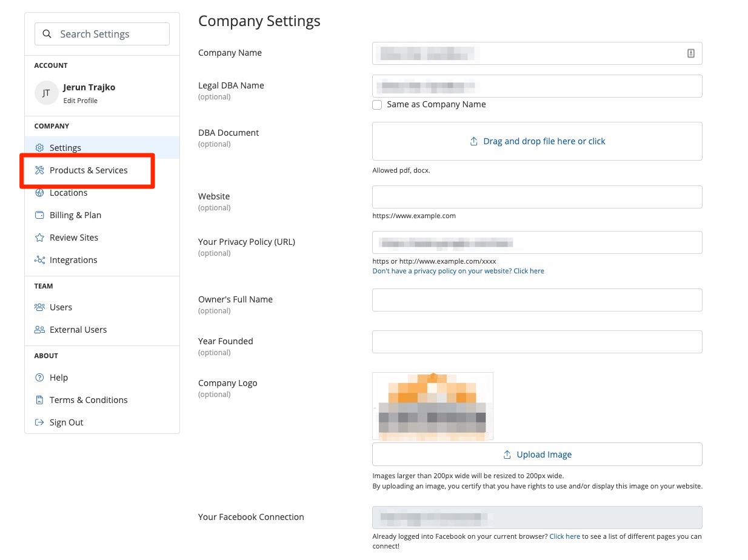Click the Company Logo thumbnail image
This screenshot has width=748, height=560.
click(x=432, y=405)
